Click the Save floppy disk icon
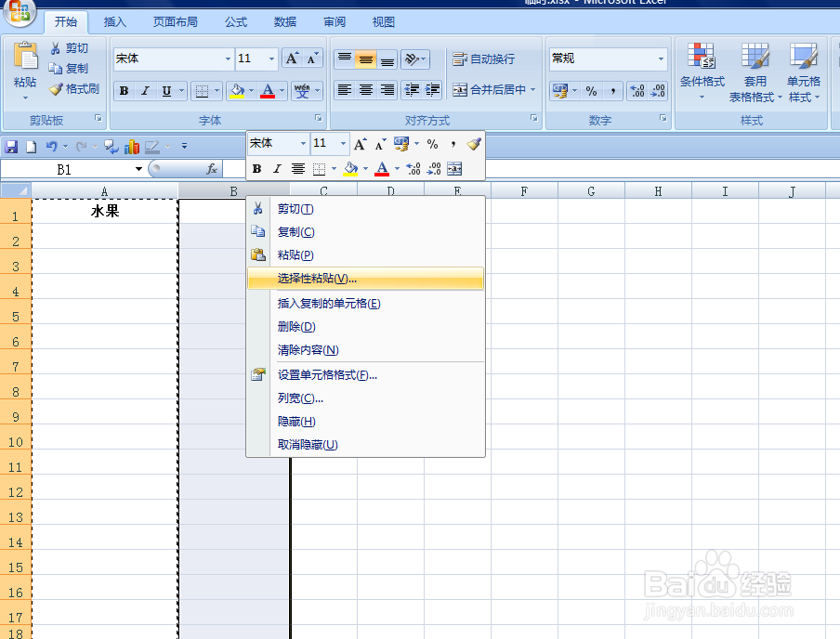 click(x=11, y=146)
